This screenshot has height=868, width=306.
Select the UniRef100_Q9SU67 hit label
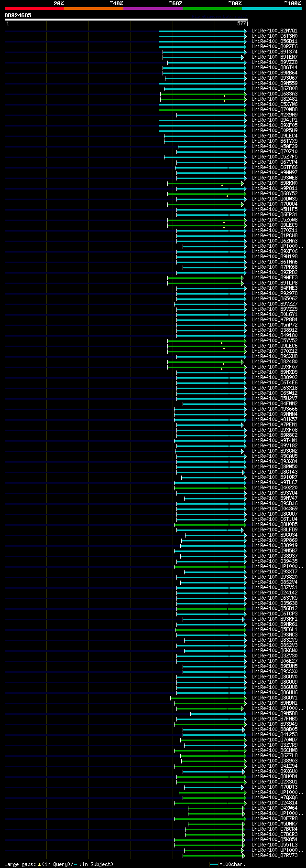[274, 78]
